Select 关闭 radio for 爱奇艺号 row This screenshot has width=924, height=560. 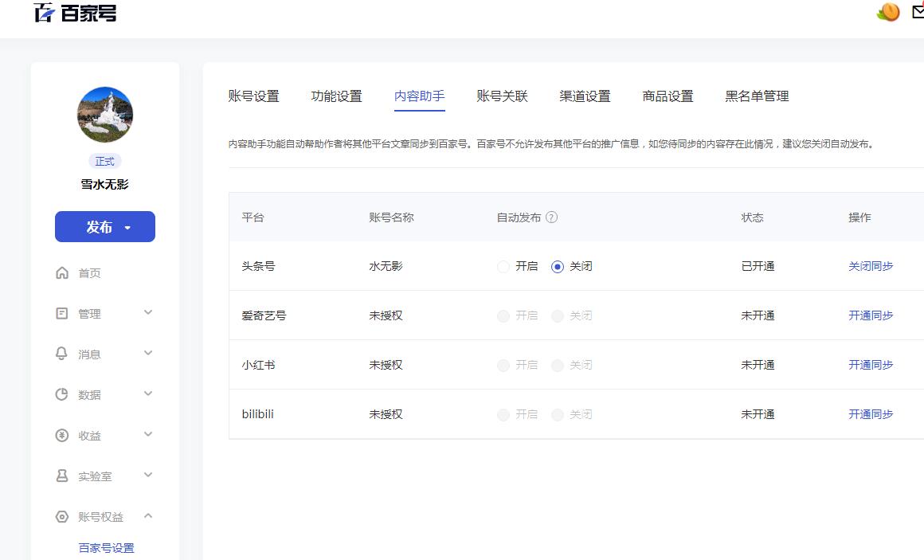click(558, 316)
